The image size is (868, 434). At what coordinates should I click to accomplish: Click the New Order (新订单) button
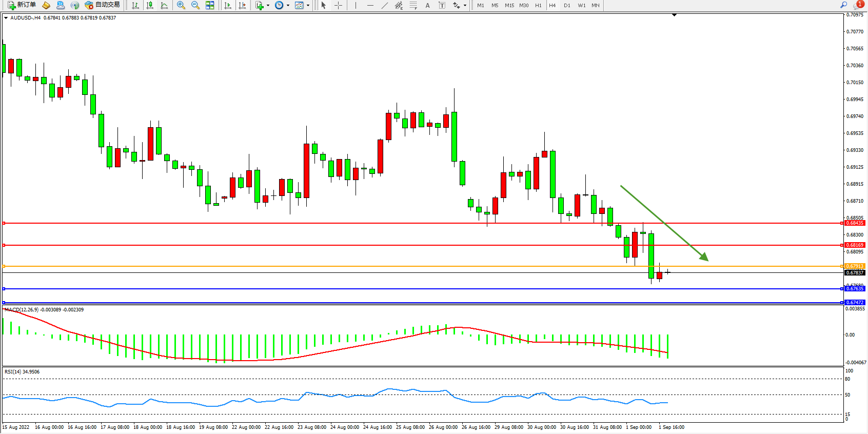point(22,5)
